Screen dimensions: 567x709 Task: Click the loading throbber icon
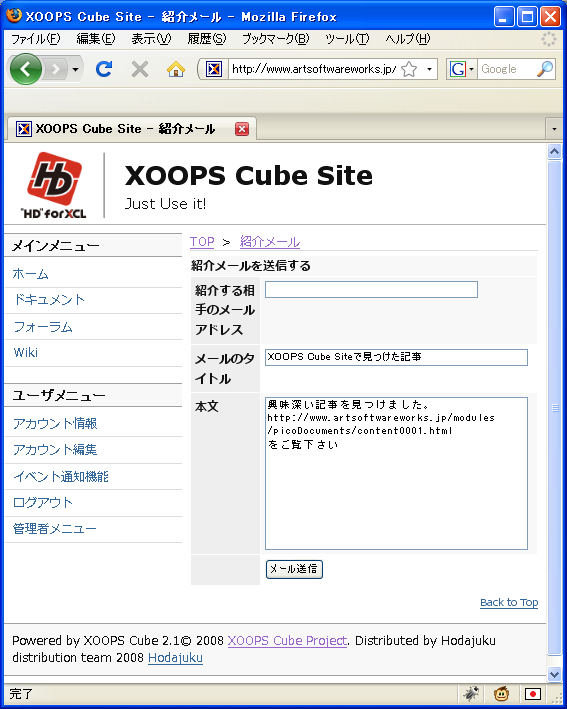(549, 39)
